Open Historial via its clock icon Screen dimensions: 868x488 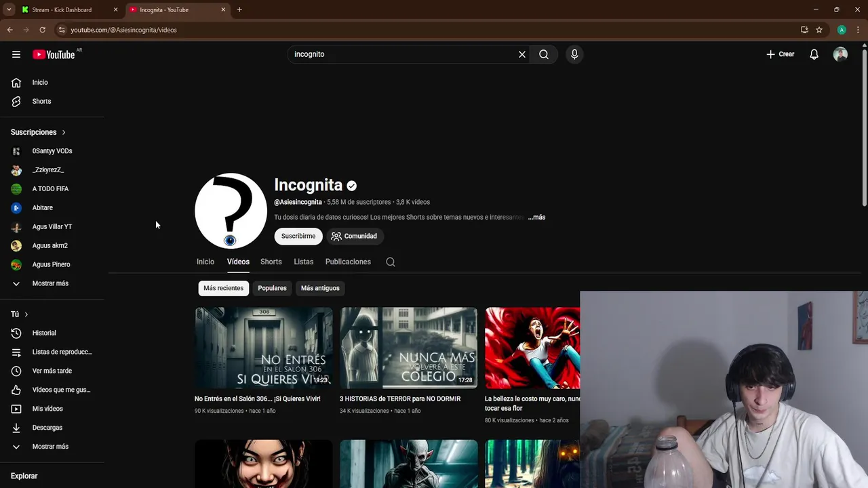click(16, 333)
